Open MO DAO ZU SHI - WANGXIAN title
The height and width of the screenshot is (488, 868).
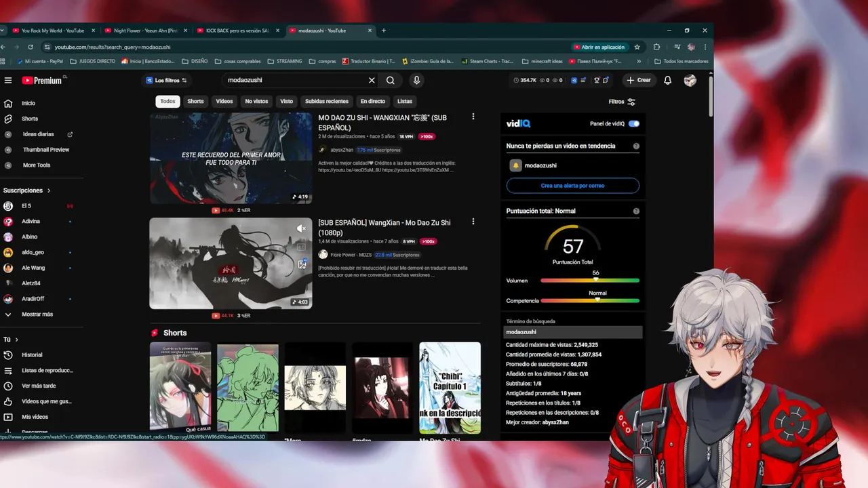[382, 122]
